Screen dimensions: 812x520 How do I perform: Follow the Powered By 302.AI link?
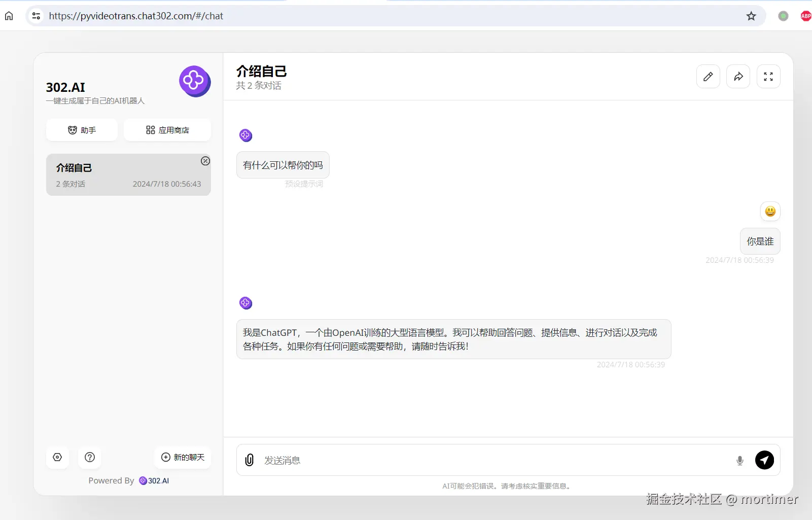154,480
